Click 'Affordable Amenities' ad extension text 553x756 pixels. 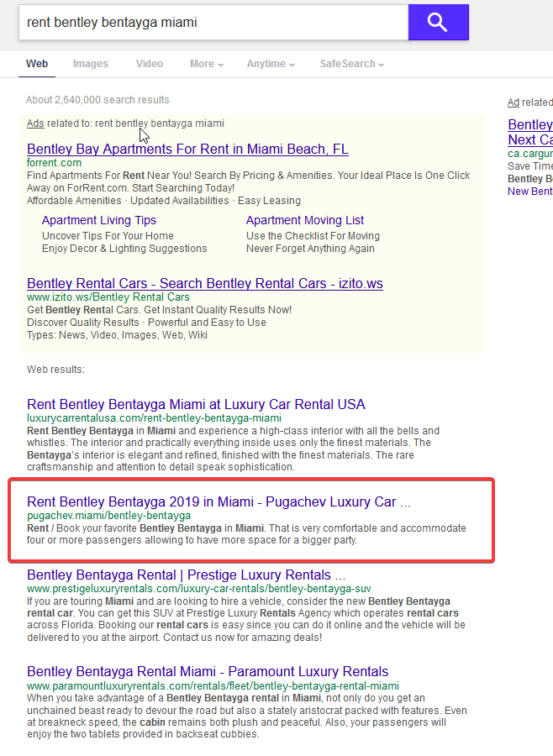74,201
